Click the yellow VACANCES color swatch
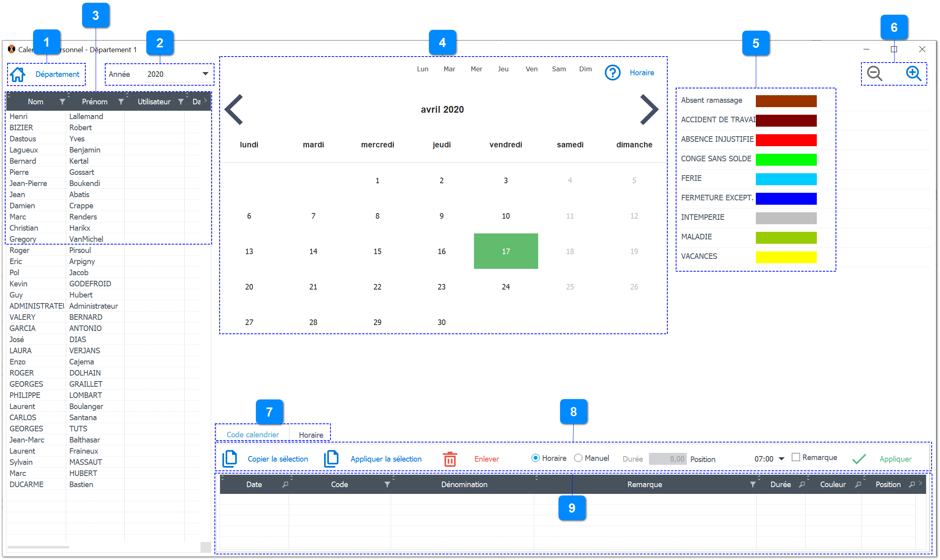Screen dimensions: 940x560 pos(786,257)
